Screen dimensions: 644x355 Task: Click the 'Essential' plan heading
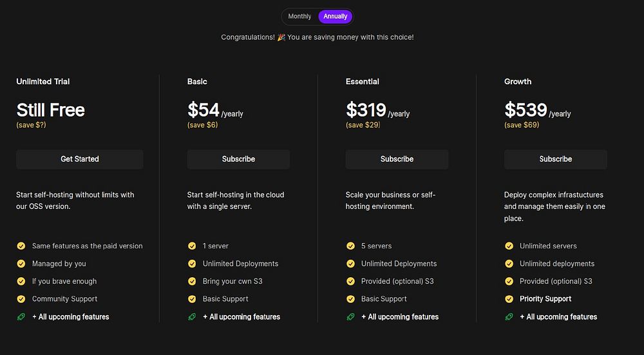[x=362, y=82]
